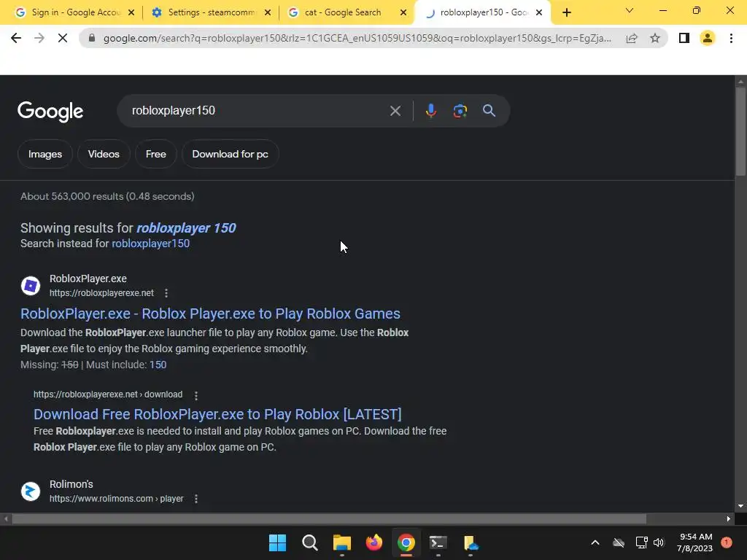Open RobloxPlayer.exe to Play Roblox Games result
This screenshot has height=560, width=747.
pyautogui.click(x=210, y=314)
